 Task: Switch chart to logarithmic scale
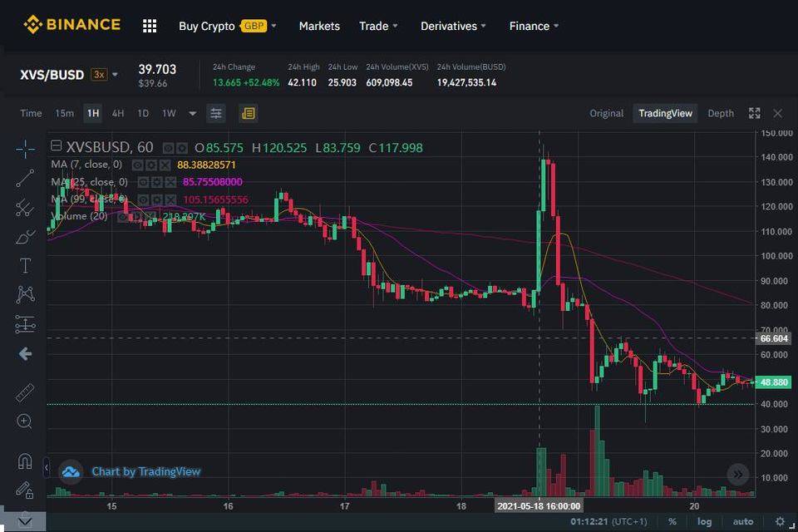[705, 520]
